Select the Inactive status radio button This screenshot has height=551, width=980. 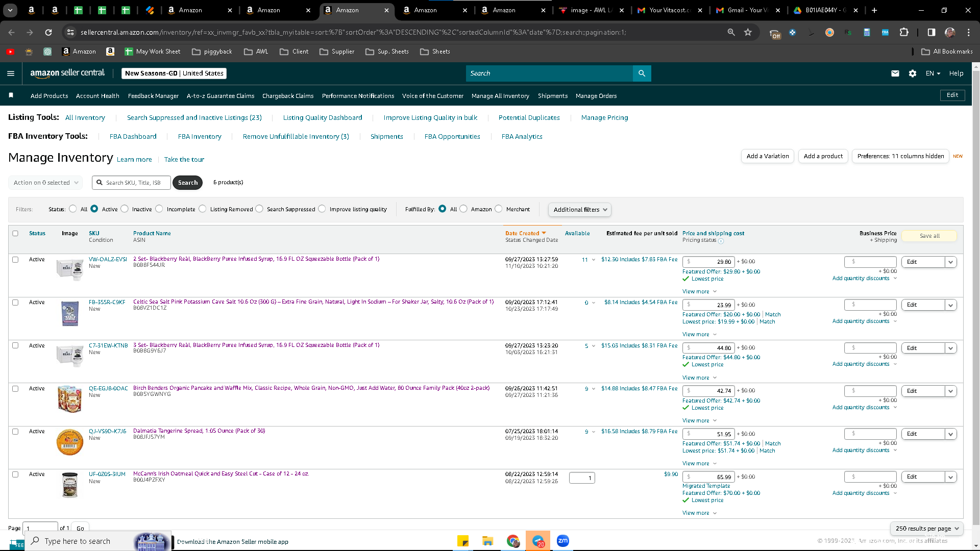[125, 209]
